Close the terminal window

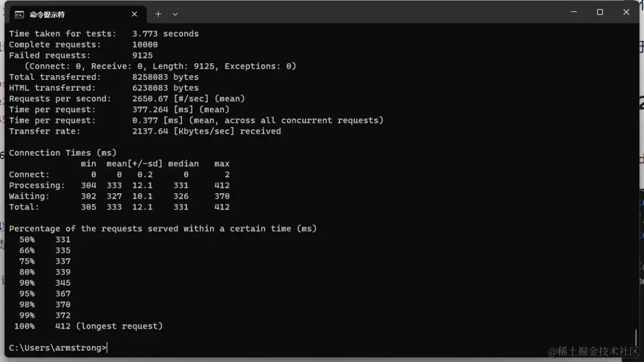pos(626,12)
